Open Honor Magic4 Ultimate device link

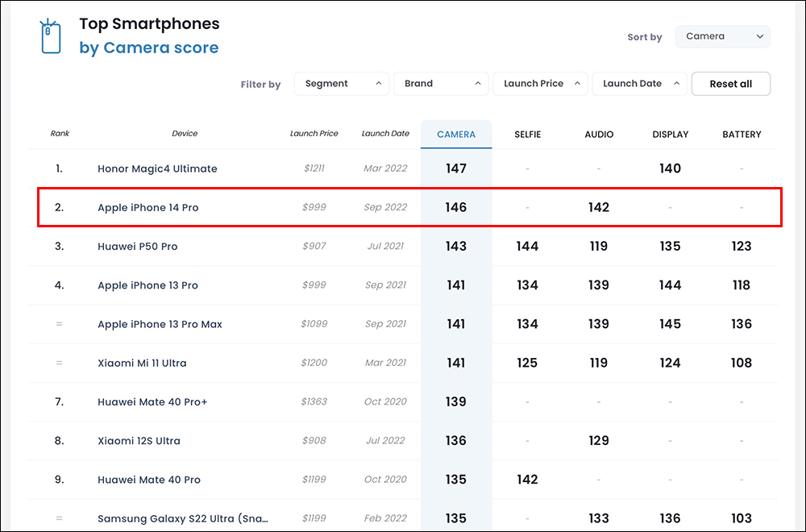(x=157, y=168)
